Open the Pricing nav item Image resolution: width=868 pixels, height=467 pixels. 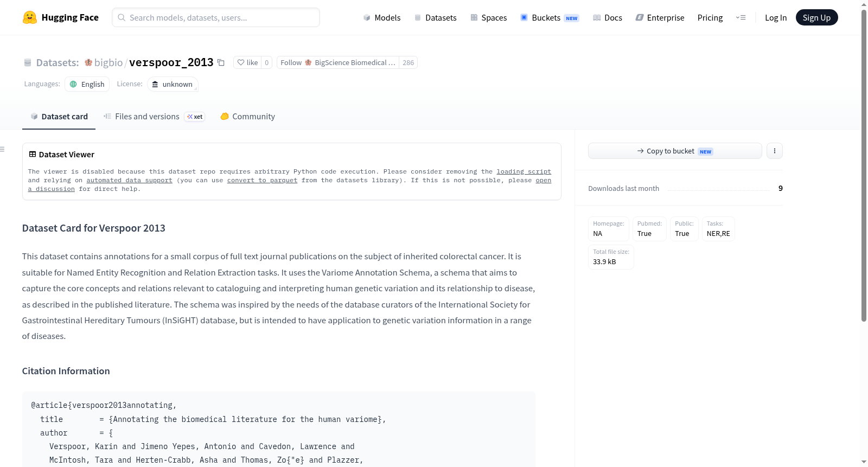coord(710,17)
